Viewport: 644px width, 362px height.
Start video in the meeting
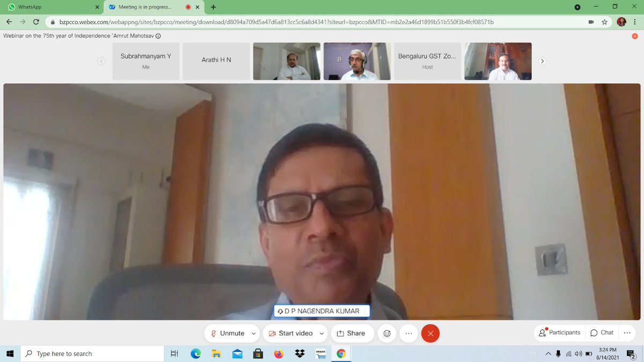[290, 333]
